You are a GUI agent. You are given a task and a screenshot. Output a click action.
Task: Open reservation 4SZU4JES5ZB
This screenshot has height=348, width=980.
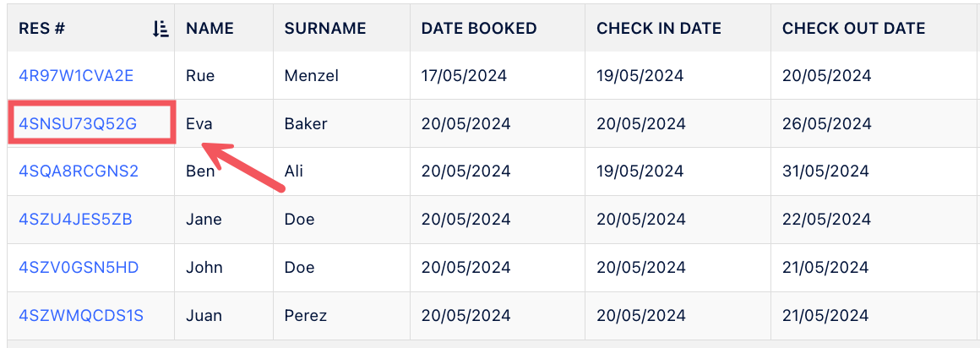pyautogui.click(x=75, y=220)
